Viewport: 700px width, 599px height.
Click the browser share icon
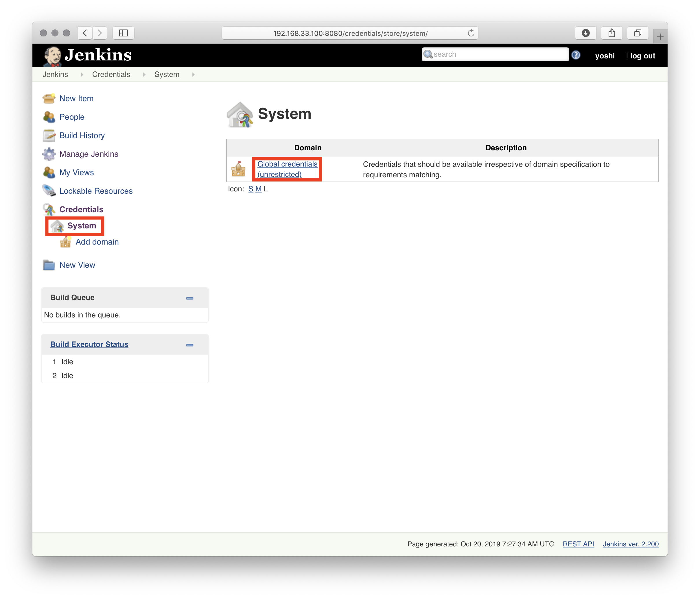pyautogui.click(x=611, y=33)
